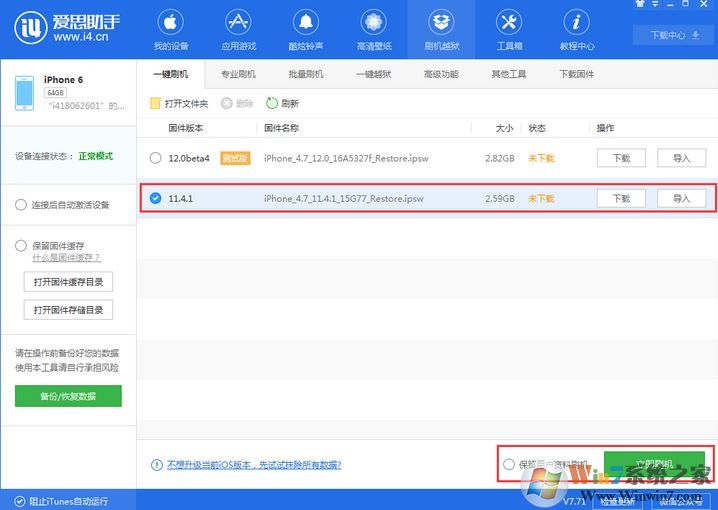
Task: Open link 不想升级当前iOS版本，先试试抹除所有数据?
Action: (x=254, y=465)
